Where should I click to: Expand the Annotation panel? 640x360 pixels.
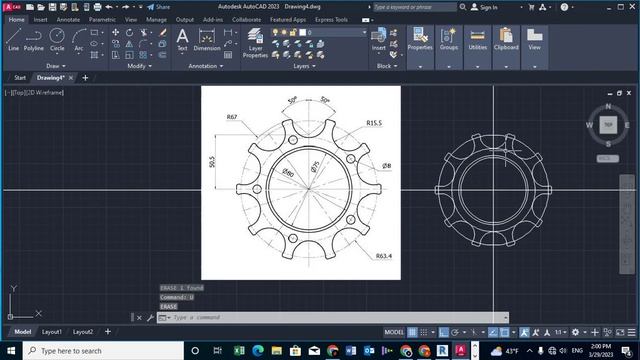[x=206, y=66]
